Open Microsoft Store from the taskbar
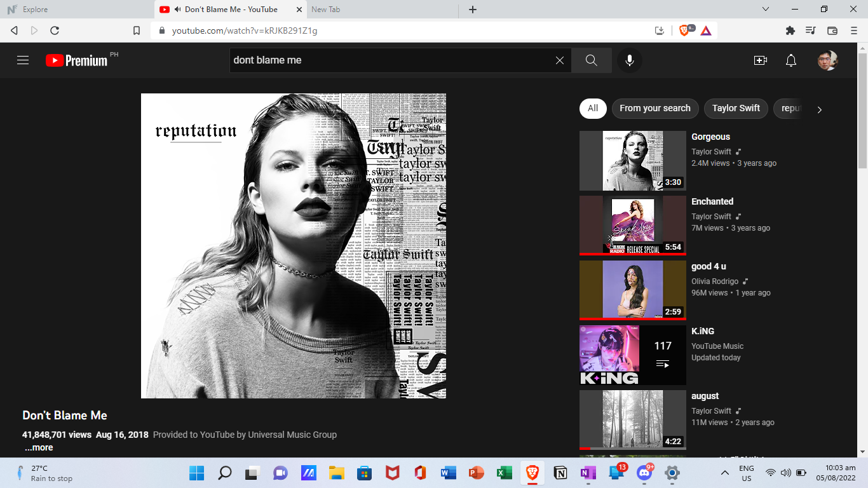The height and width of the screenshot is (488, 868). click(364, 473)
